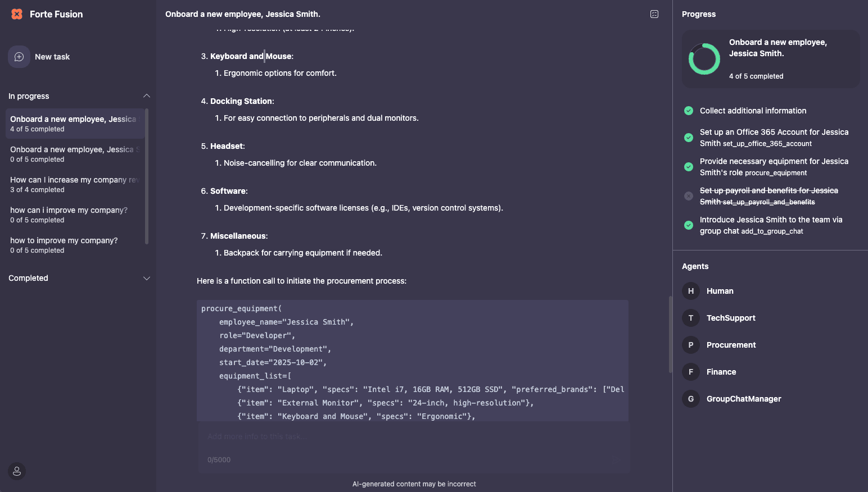Select the Finance agent avatar
Screen dimensions: 868x492
(690, 372)
